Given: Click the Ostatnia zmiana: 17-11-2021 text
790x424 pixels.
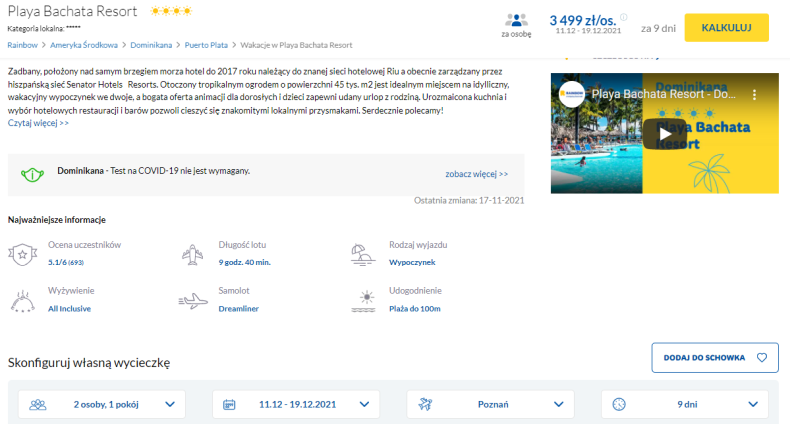Looking at the screenshot, I should [469, 200].
